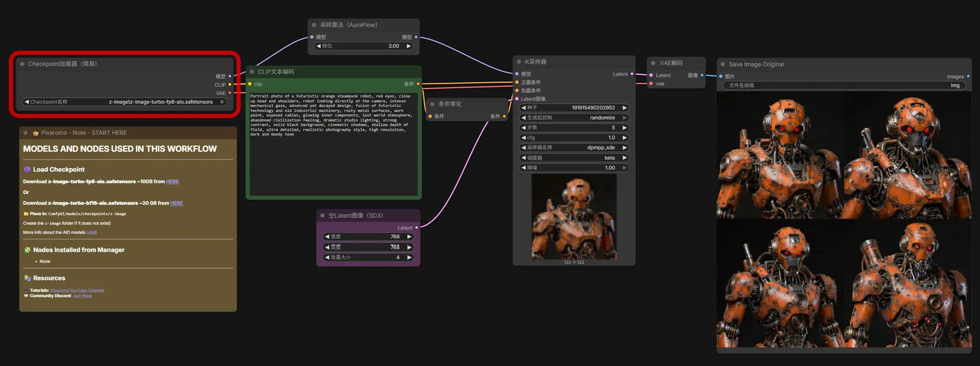Click the 模型 input port on AuraFlow node
The width and height of the screenshot is (980, 366).
click(x=312, y=37)
